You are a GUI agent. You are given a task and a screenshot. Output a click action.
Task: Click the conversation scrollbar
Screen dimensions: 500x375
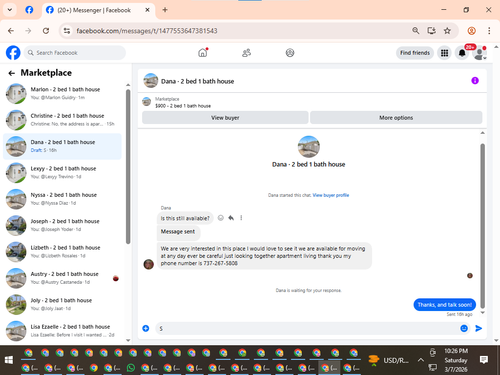pyautogui.click(x=482, y=226)
